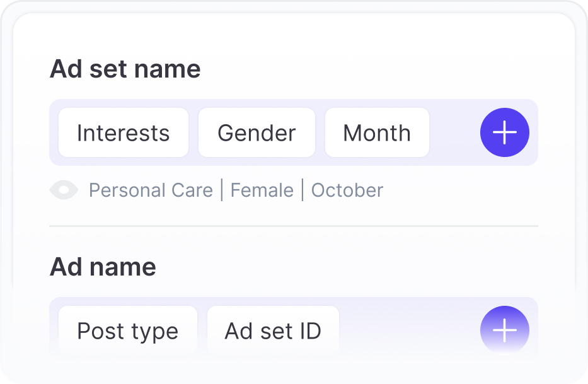588x384 pixels.
Task: Click separator between Personal Care and Female
Action: click(222, 190)
